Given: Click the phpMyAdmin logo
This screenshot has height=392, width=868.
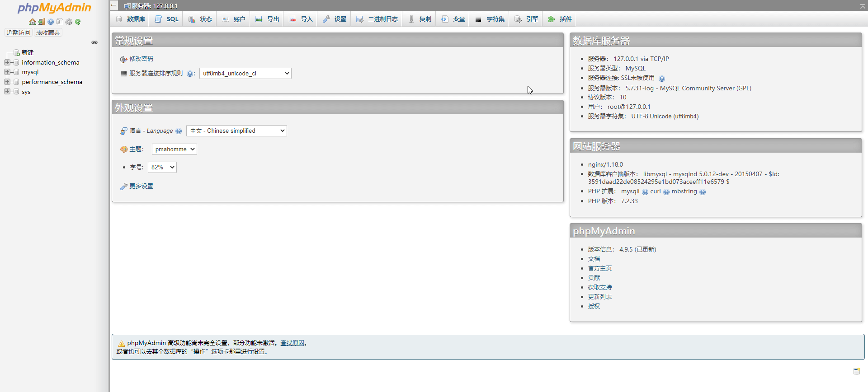Looking at the screenshot, I should [x=54, y=8].
